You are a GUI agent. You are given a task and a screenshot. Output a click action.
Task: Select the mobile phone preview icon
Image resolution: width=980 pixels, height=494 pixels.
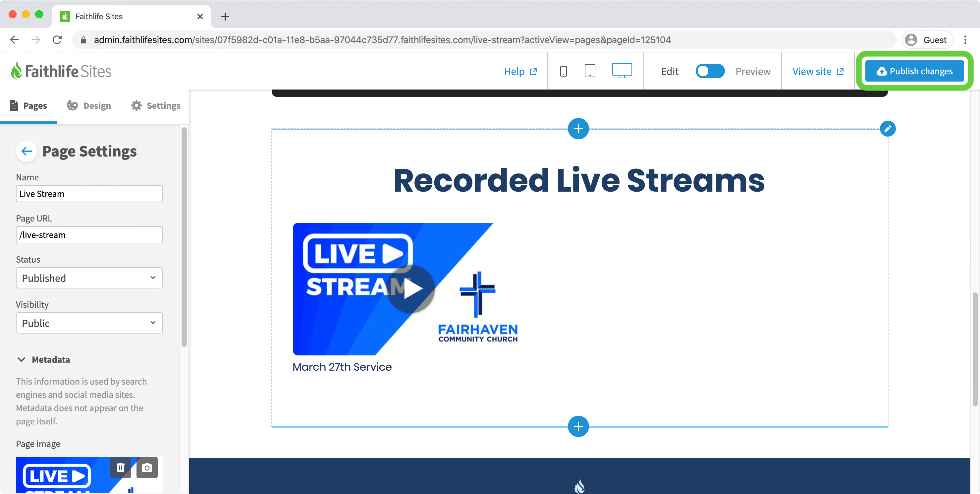pos(564,71)
